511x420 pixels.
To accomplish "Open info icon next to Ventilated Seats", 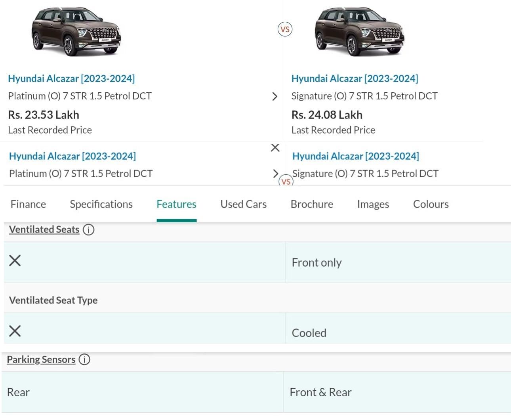I will tap(89, 230).
